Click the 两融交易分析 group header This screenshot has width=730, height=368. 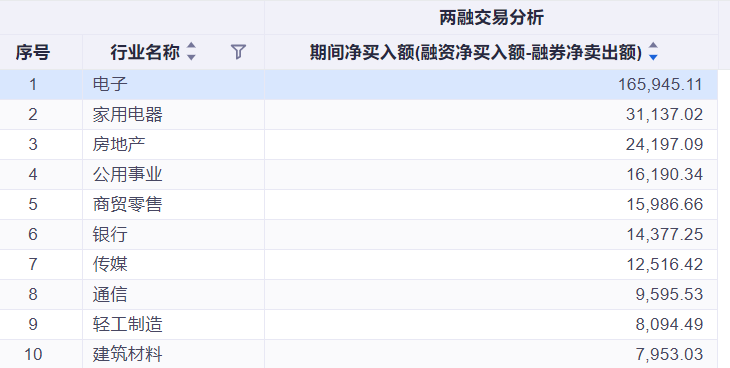pos(491,18)
